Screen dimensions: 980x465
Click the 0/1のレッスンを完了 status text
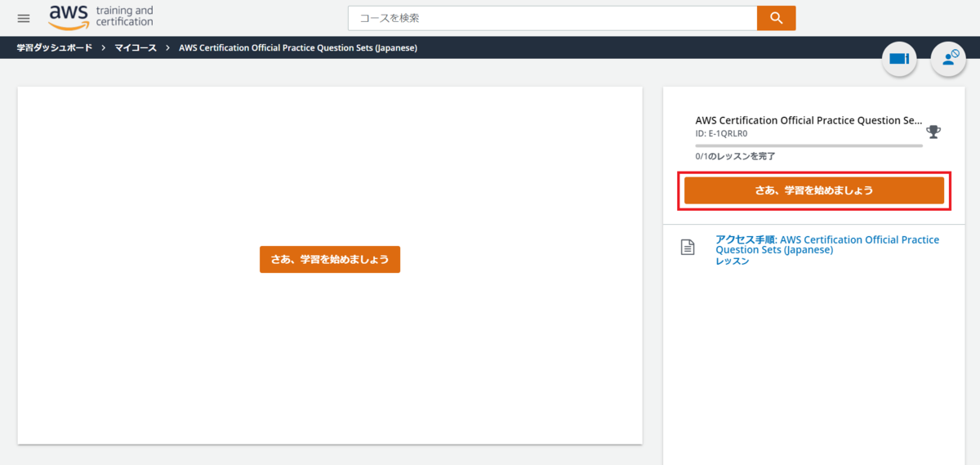tap(735, 155)
